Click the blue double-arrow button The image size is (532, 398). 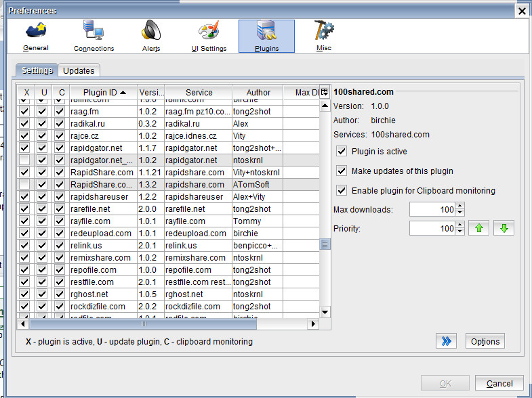[445, 342]
